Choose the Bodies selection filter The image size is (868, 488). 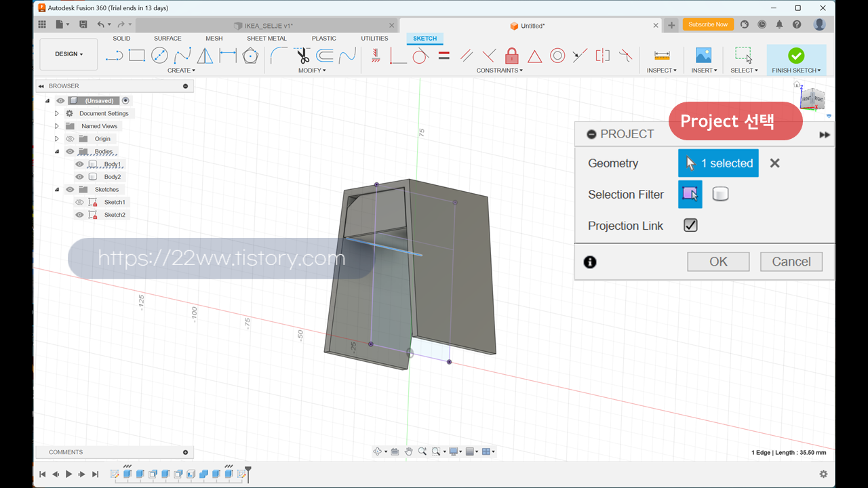click(x=720, y=195)
